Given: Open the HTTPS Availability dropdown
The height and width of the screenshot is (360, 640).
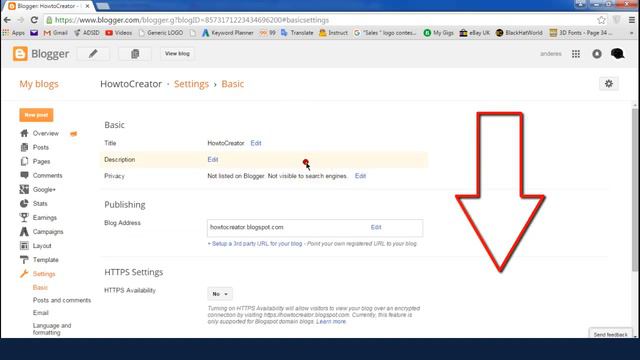Looking at the screenshot, I should (x=220, y=294).
